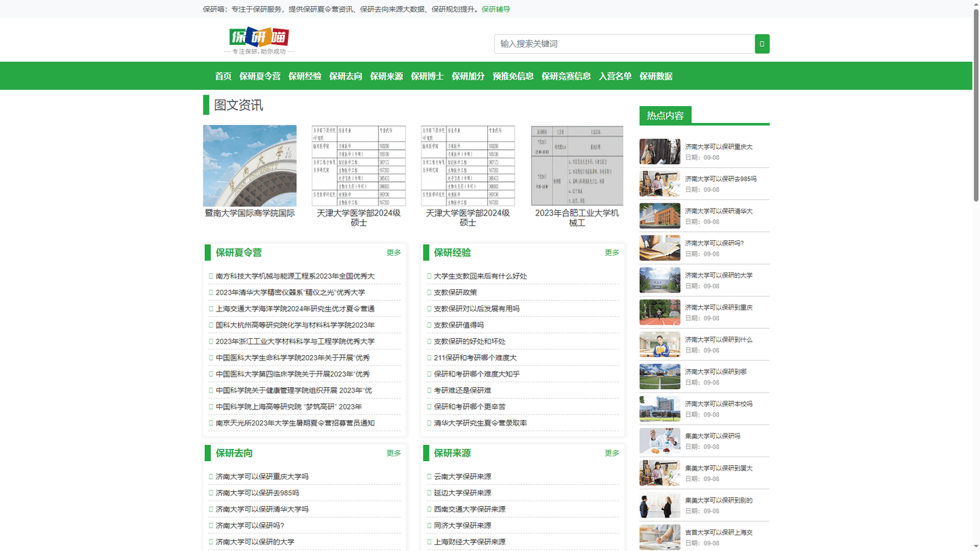Open 支教保研值得吗 article link

pyautogui.click(x=459, y=325)
